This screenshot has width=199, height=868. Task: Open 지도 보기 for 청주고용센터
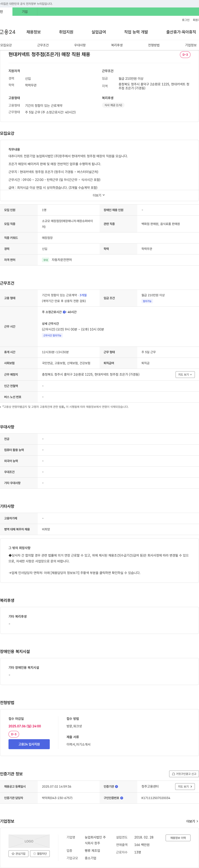(x=185, y=787)
